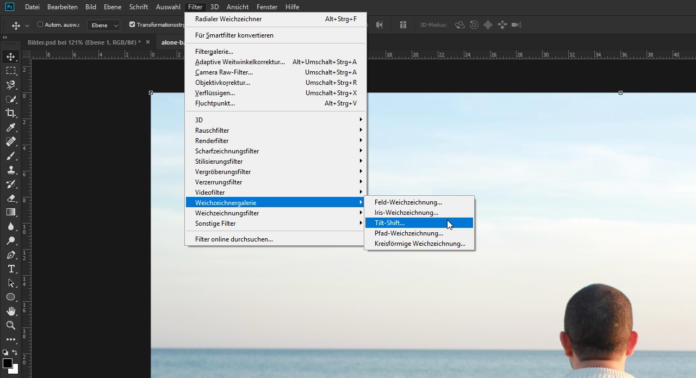The width and height of the screenshot is (696, 378).
Task: Select the Crop tool
Action: pos(11,113)
